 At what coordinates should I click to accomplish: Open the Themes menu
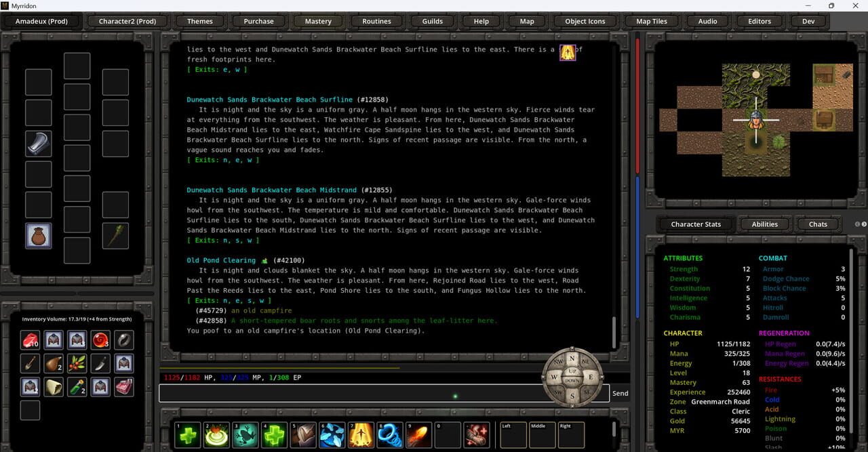pos(200,21)
